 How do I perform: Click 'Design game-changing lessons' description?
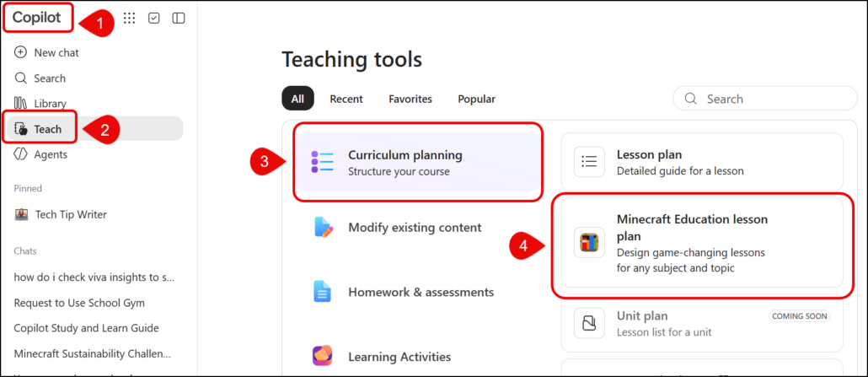690,261
